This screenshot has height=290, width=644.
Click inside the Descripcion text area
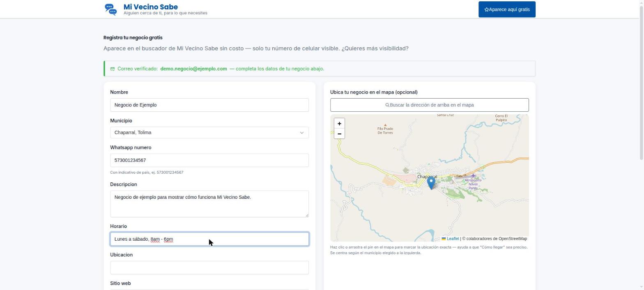coord(209,204)
